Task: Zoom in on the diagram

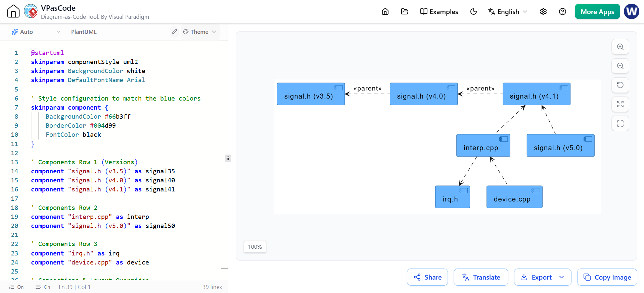Action: [620, 47]
